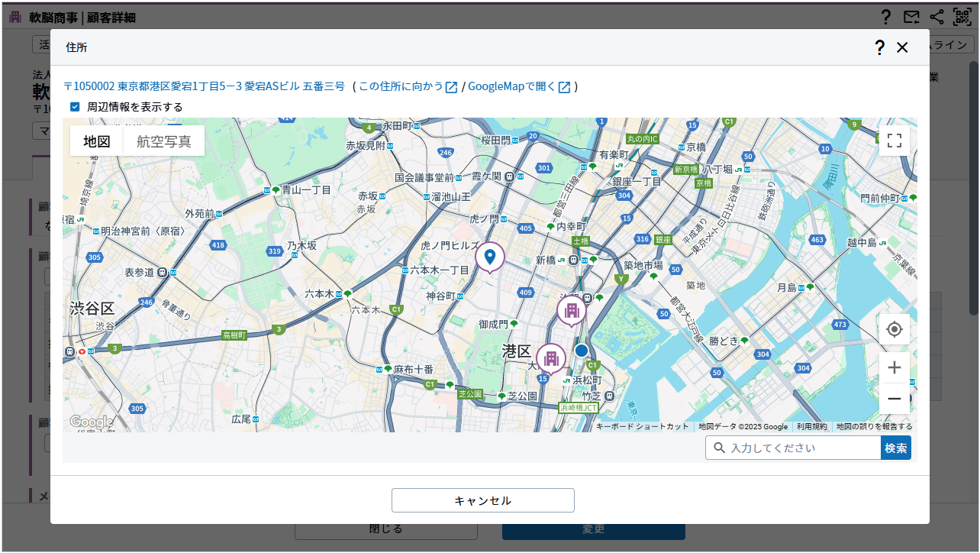This screenshot has width=980, height=553.
Task: Switch map to 航空写真 view
Action: click(x=164, y=141)
